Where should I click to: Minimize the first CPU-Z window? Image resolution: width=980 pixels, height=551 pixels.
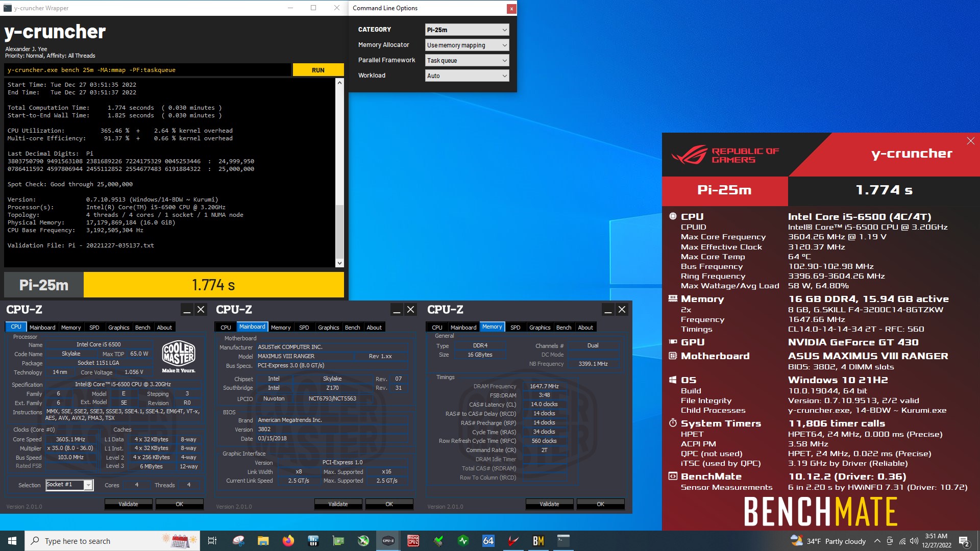[187, 310]
